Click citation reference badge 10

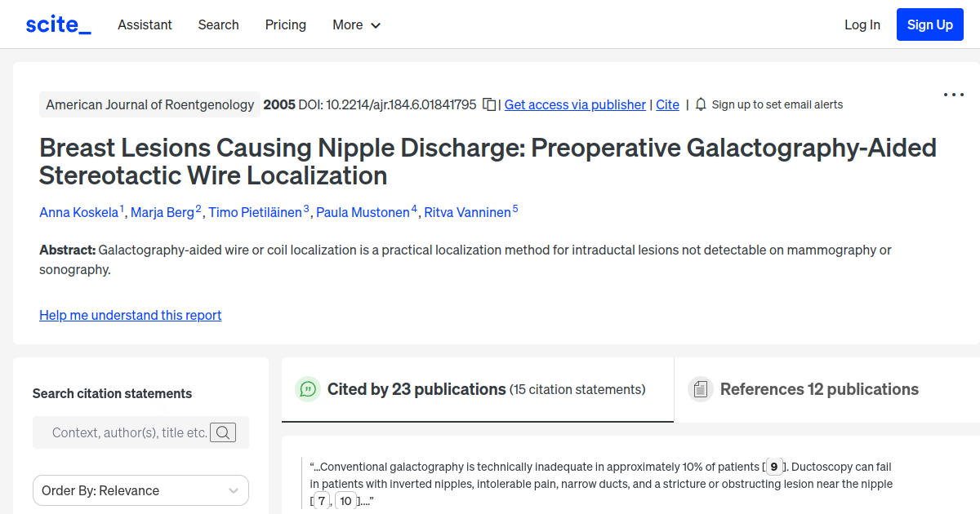[x=345, y=500]
